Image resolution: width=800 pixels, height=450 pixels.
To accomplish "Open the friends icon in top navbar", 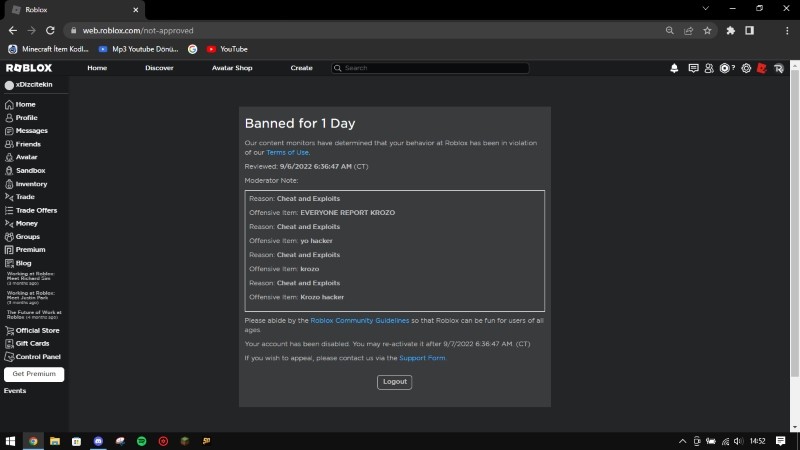I will (709, 68).
